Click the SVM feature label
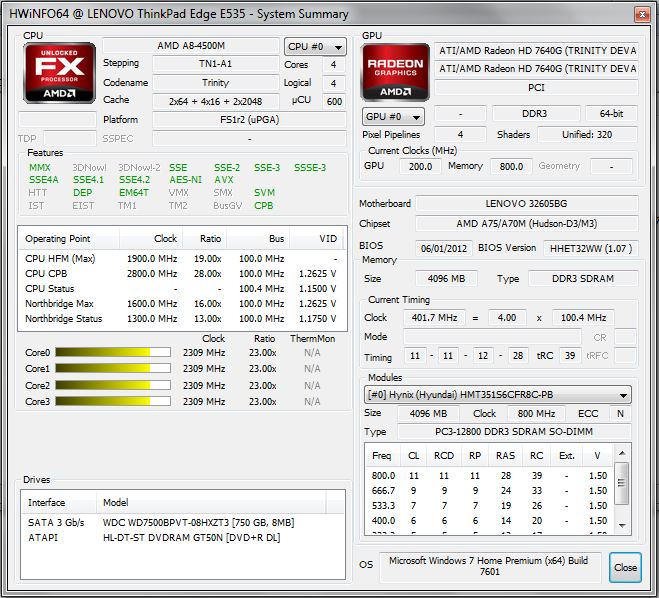Screen dimensions: 659x598 click(264, 193)
